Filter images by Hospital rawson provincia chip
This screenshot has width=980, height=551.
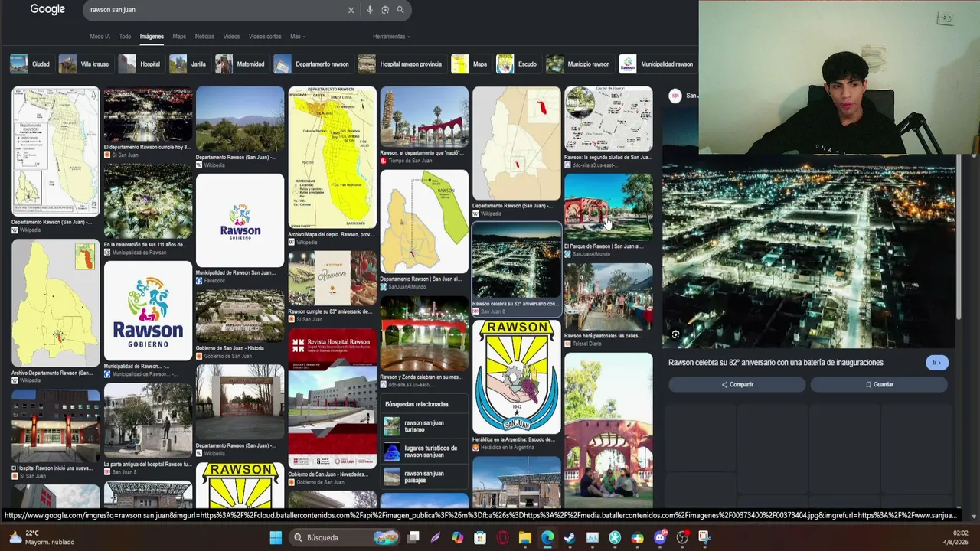[400, 64]
